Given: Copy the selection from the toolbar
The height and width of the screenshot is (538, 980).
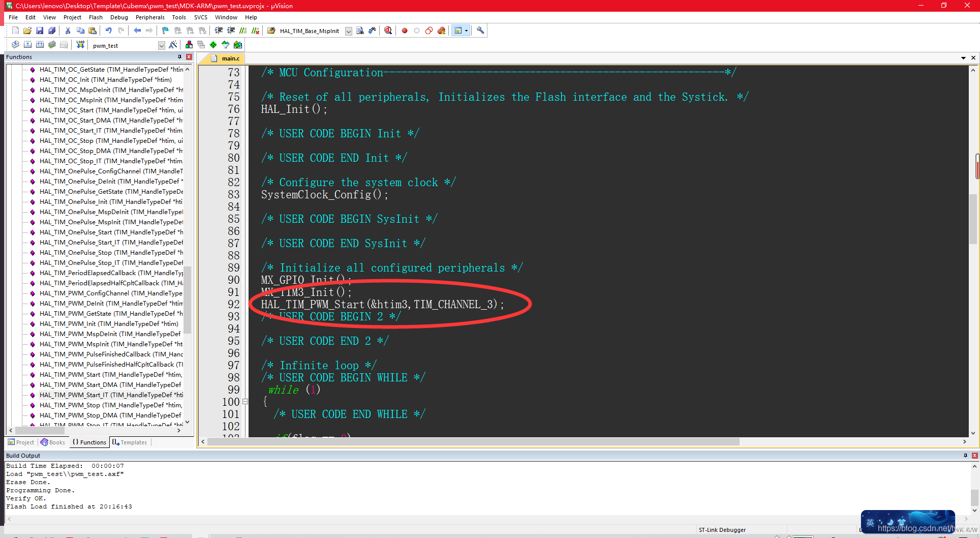Looking at the screenshot, I should [80, 31].
